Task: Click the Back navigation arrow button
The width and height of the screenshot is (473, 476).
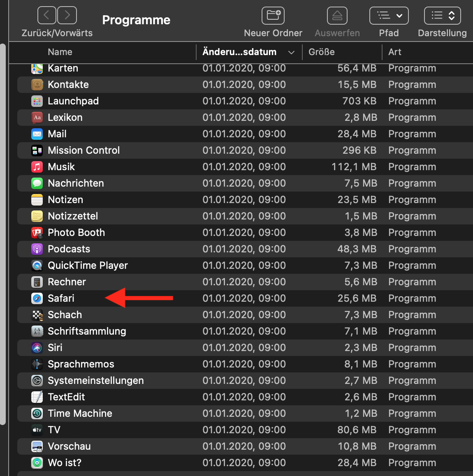Action: tap(46, 15)
